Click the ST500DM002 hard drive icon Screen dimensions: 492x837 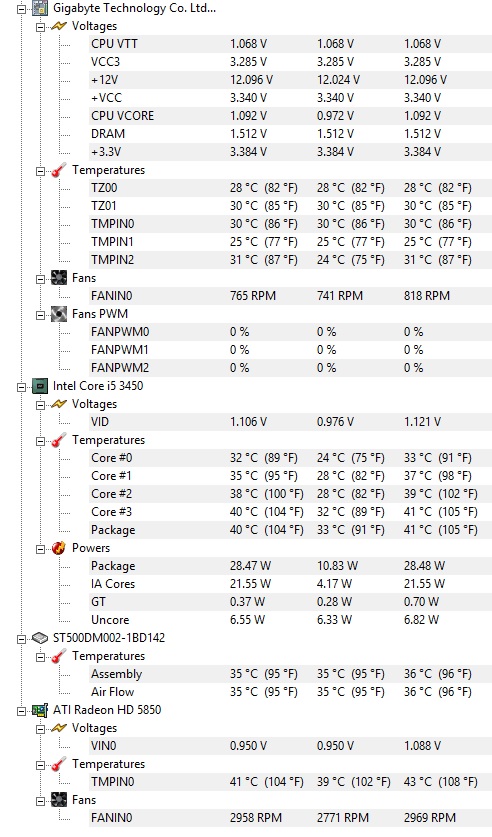[39, 638]
